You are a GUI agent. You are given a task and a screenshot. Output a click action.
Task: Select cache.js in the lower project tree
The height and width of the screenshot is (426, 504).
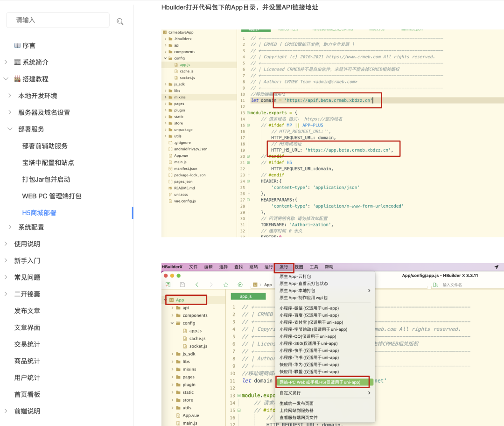click(x=197, y=338)
